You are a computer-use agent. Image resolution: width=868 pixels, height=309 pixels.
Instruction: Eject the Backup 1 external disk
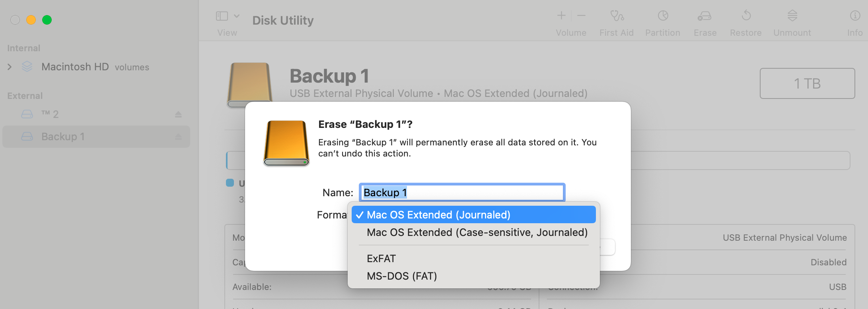pyautogui.click(x=178, y=137)
